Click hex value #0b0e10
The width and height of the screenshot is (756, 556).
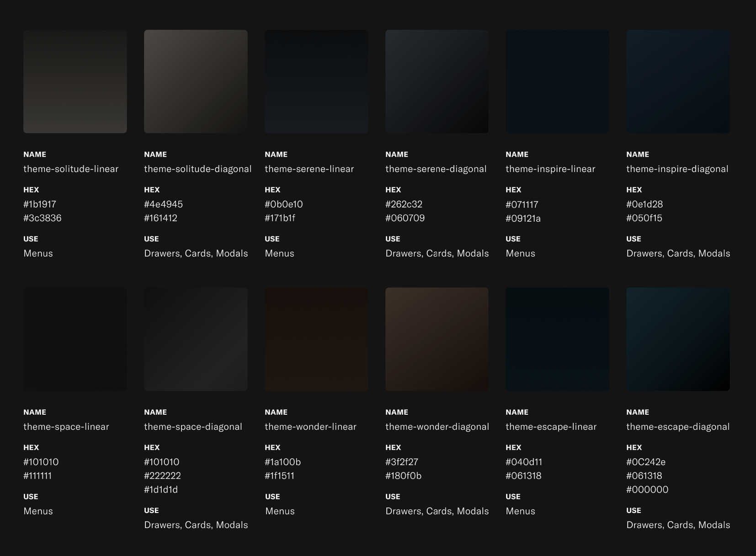coord(284,204)
